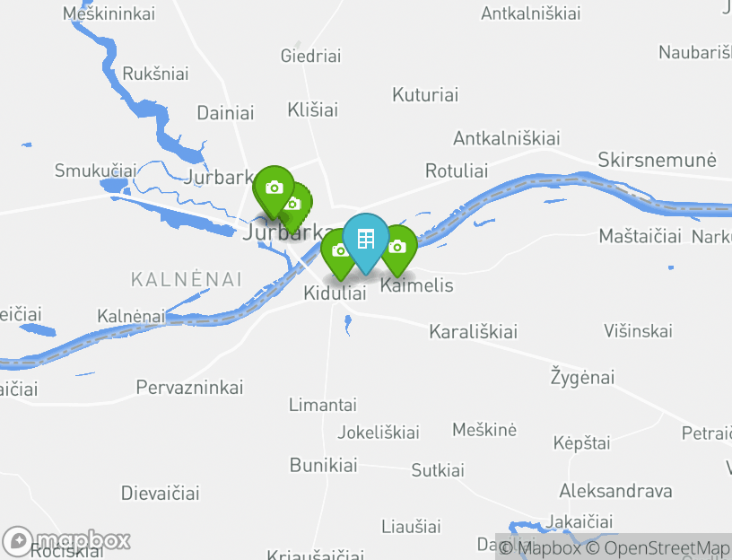
Task: Click the Kuturiai place label
Action: (425, 95)
